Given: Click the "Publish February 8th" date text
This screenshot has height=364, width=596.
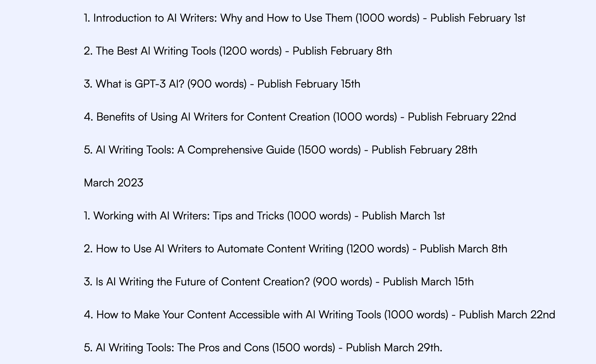Looking at the screenshot, I should point(342,51).
